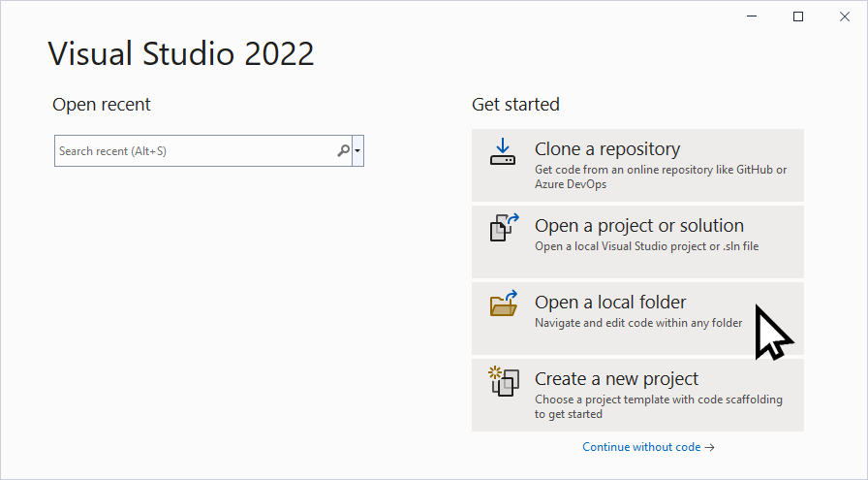
Task: Click the Open a local folder icon
Action: (504, 304)
